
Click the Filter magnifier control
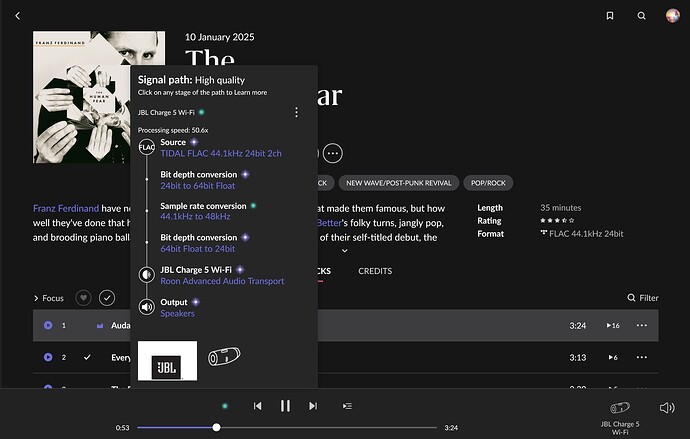coord(643,298)
